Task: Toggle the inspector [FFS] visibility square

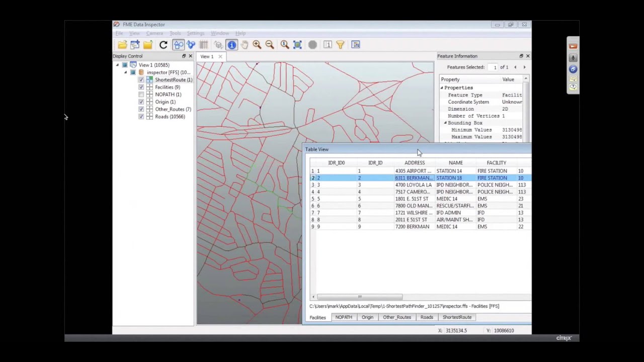Action: (x=133, y=72)
